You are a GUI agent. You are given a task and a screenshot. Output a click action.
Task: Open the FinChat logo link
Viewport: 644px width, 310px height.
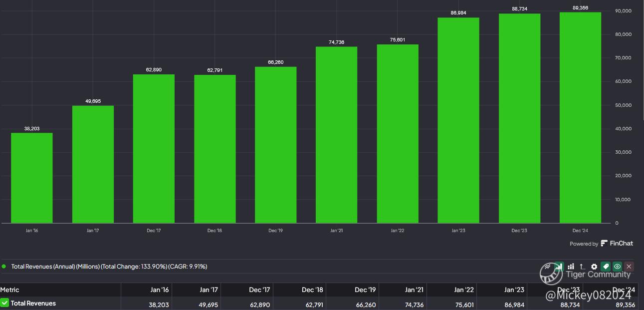tap(617, 244)
